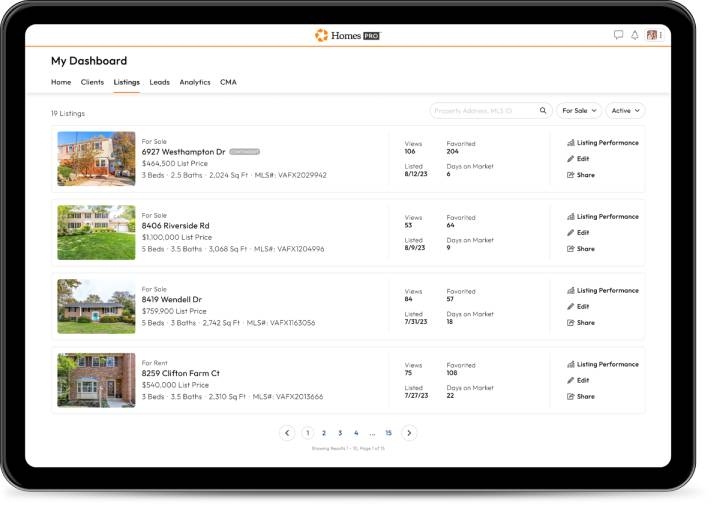Image resolution: width=720 pixels, height=523 pixels.
Task: Open the user profile avatar
Action: (651, 35)
